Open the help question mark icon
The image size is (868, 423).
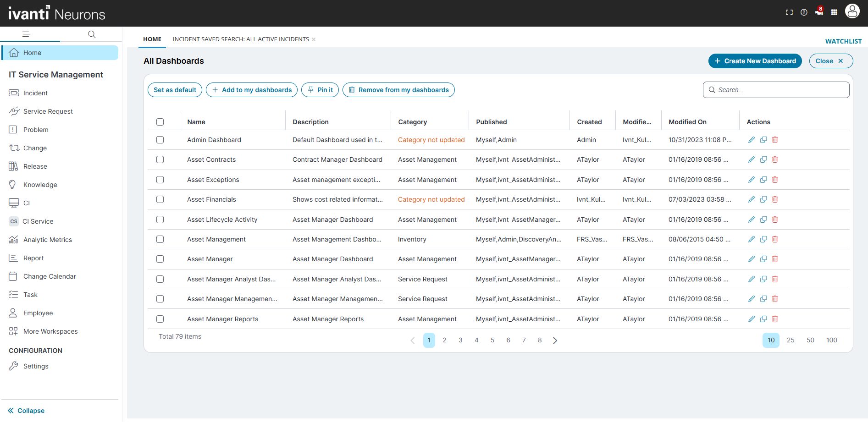(x=804, y=12)
